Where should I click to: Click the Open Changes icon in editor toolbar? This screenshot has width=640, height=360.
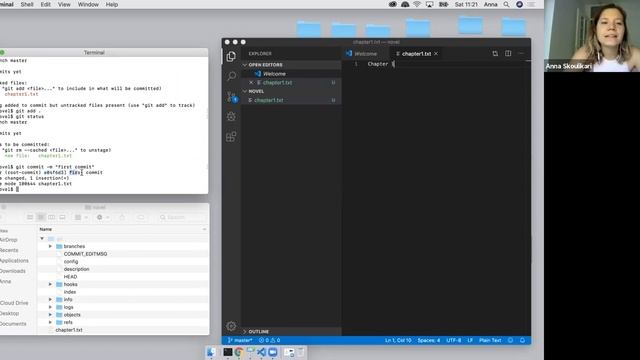[x=495, y=53]
